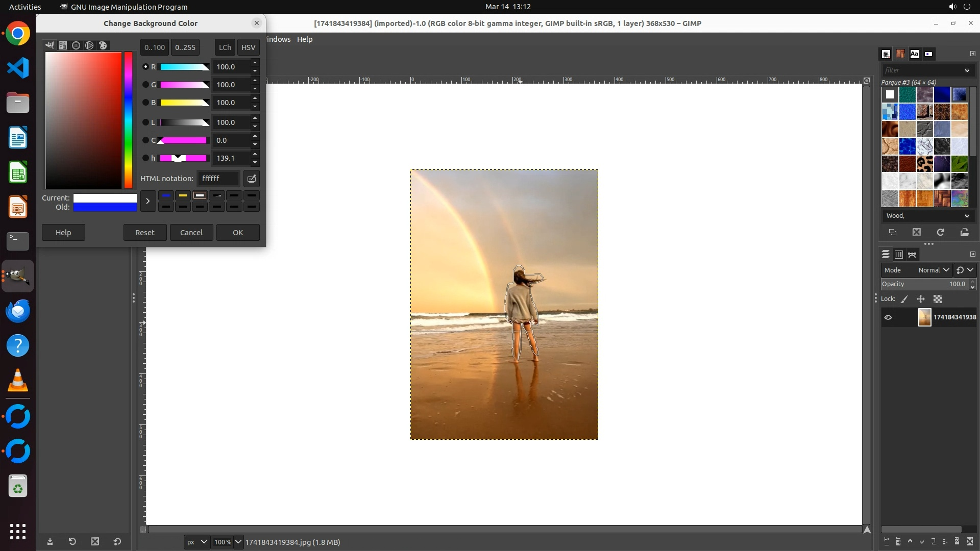This screenshot has width=980, height=551.
Task: Switch to the Fonts tab icon
Action: (914, 54)
